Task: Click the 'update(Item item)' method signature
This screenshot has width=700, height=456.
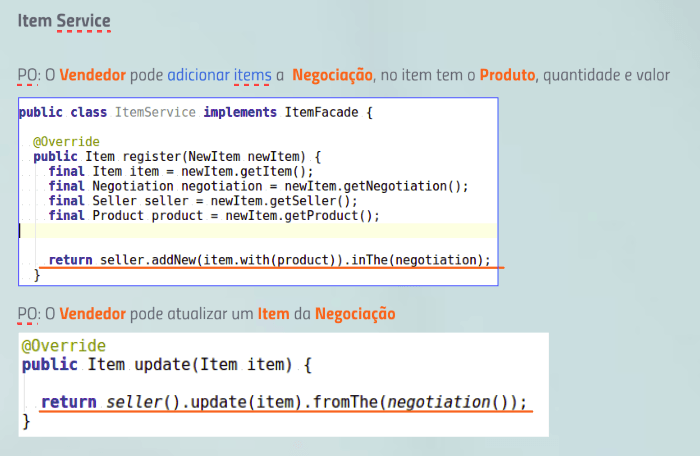Action: tap(213, 364)
